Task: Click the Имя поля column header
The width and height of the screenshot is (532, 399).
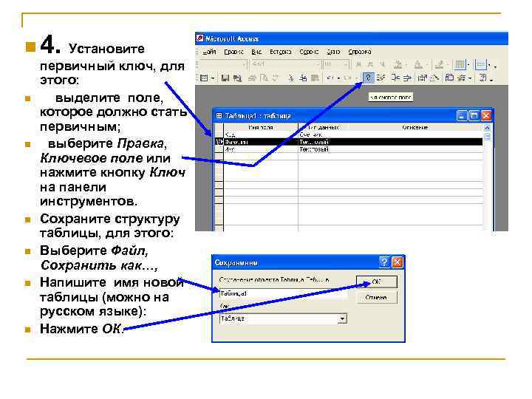Action: [261, 127]
